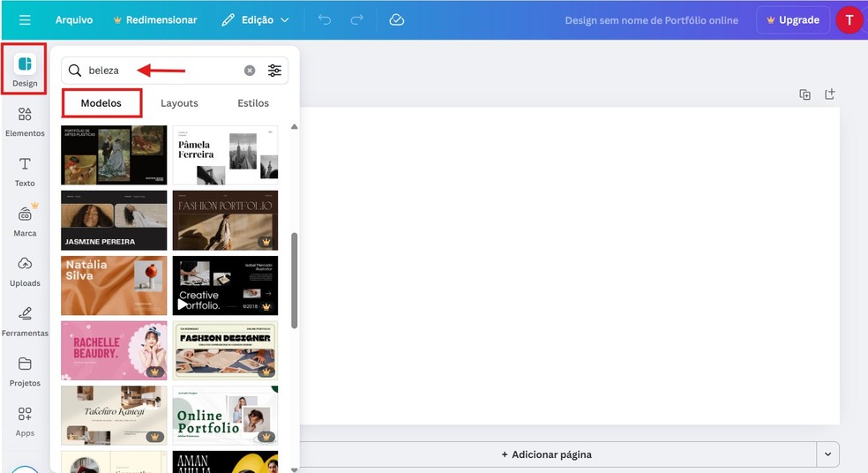Open the Apps sidebar panel
Viewport: 868px width, 473px height.
tap(25, 422)
